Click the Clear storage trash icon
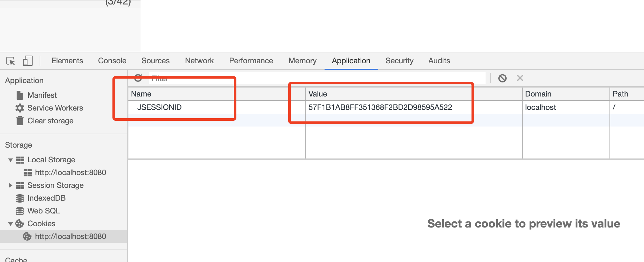This screenshot has height=262, width=644. pos(19,121)
